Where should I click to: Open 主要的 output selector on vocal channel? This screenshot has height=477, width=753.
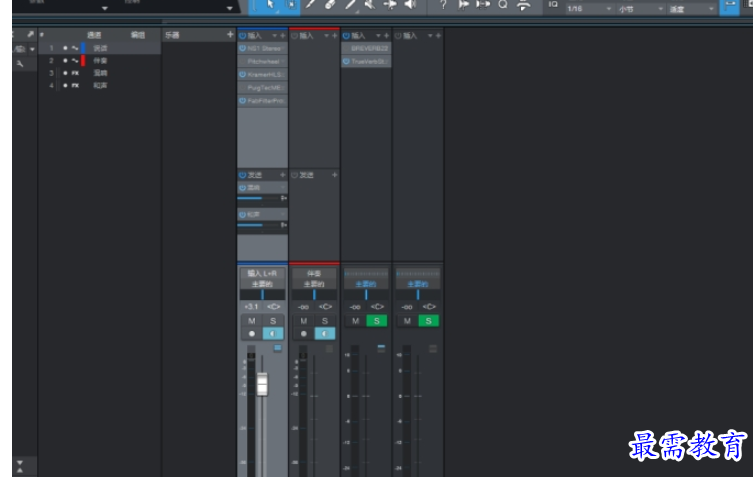pos(262,284)
